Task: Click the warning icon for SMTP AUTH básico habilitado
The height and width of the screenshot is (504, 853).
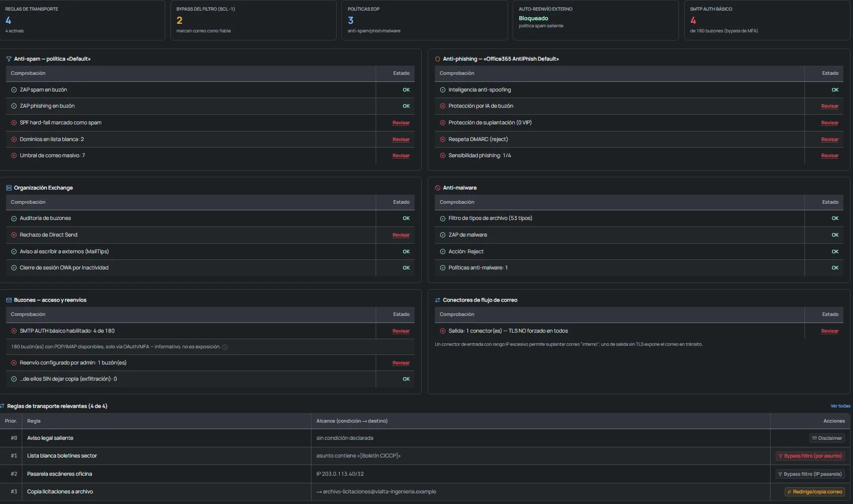Action: (x=14, y=331)
